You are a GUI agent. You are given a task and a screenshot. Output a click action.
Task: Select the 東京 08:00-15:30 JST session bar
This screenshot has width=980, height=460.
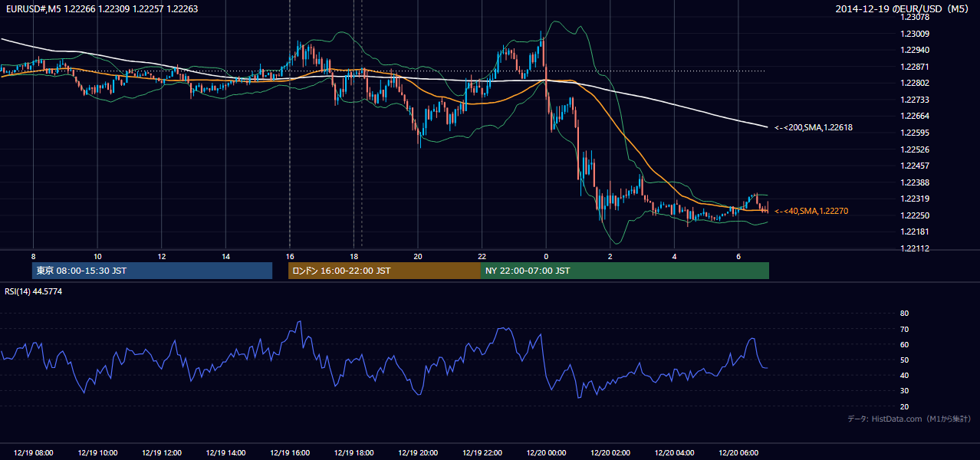point(152,271)
